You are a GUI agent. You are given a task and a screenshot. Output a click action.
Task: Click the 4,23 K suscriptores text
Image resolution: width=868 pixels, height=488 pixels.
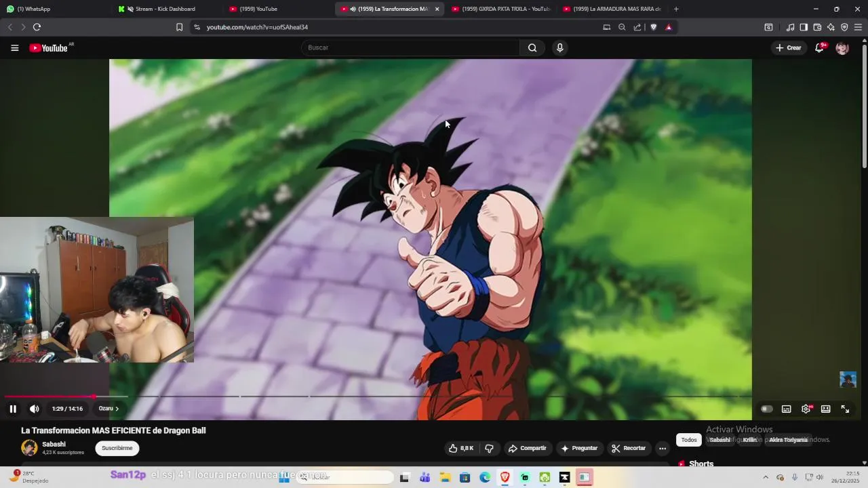tap(63, 453)
